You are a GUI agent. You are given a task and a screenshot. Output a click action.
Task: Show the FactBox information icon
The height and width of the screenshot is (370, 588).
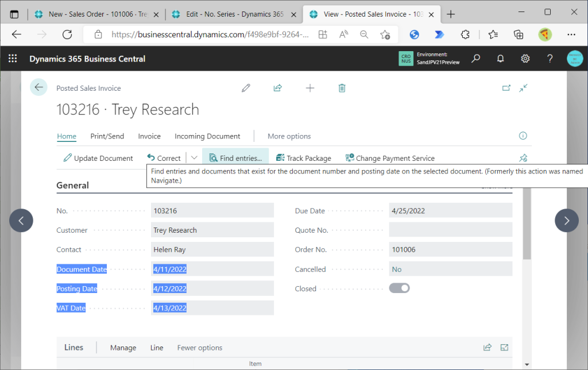523,136
